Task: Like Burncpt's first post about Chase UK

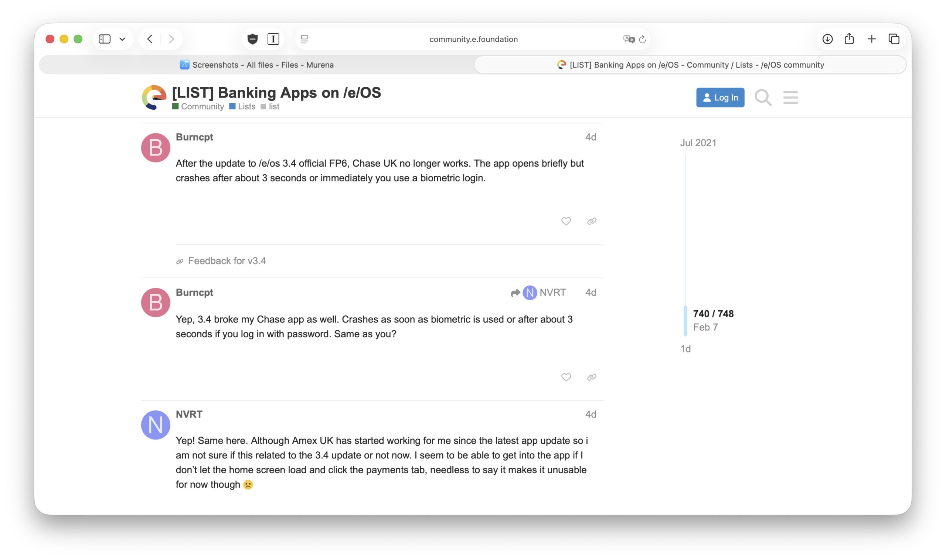Action: point(565,221)
